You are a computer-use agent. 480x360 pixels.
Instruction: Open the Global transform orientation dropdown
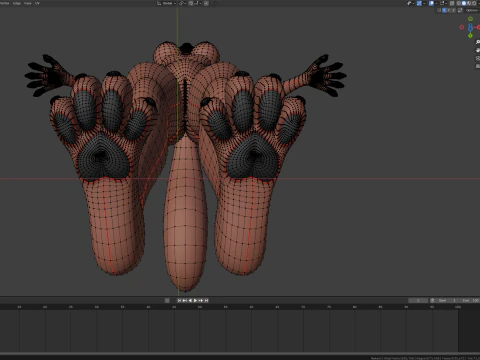(167, 3)
